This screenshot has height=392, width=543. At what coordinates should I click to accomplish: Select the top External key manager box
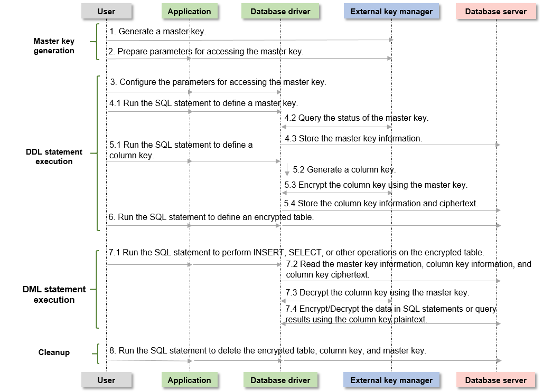coord(391,11)
